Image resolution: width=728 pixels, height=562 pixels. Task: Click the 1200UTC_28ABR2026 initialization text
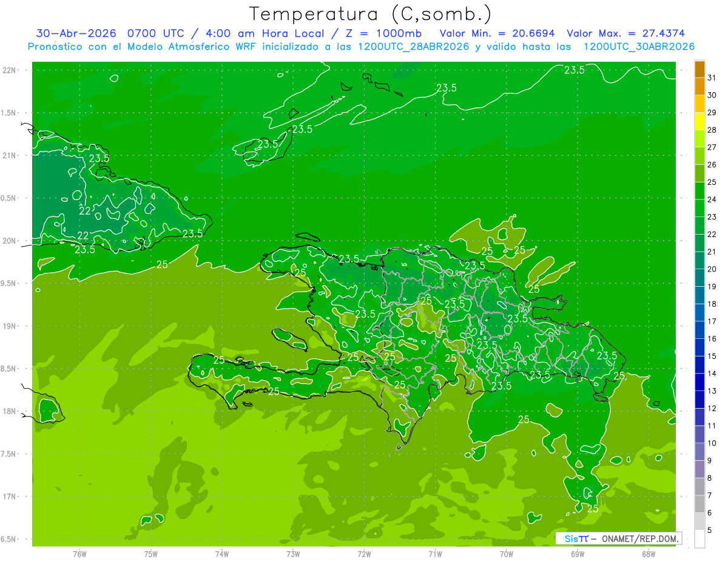point(414,47)
